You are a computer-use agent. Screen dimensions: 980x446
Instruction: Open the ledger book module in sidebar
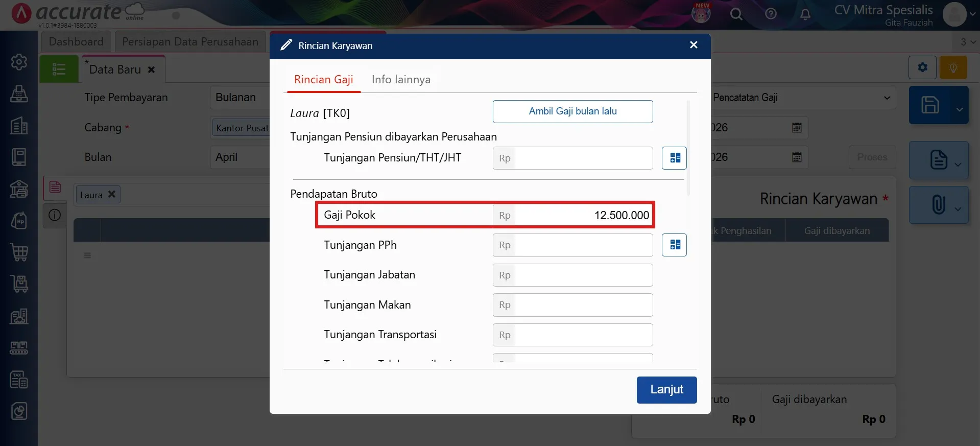tap(19, 157)
